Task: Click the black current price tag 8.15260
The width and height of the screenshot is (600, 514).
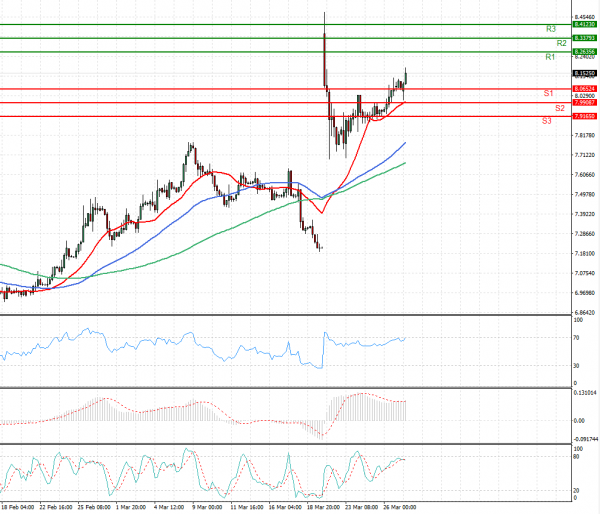Action: point(585,73)
